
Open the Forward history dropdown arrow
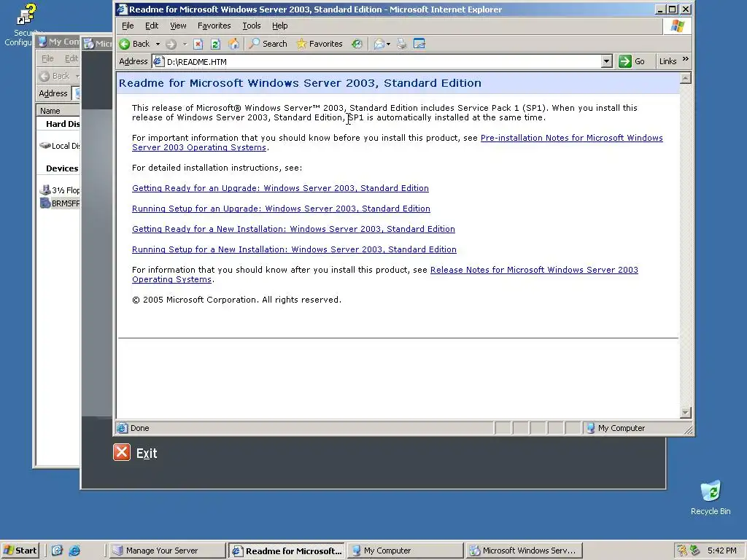point(185,44)
